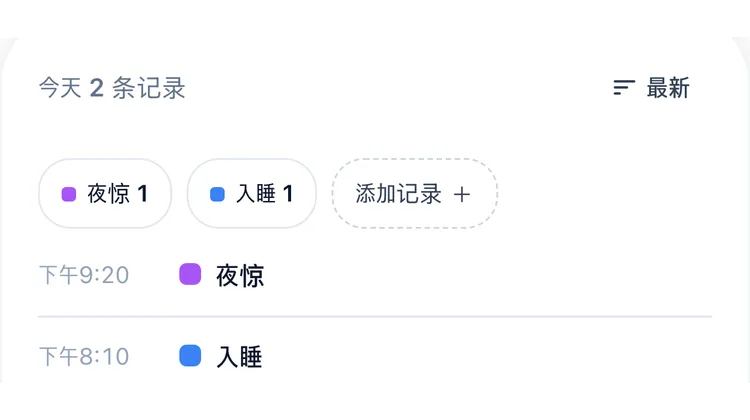The width and height of the screenshot is (750, 420).
Task: Click the 下午9:20 timestamp
Action: tap(84, 275)
